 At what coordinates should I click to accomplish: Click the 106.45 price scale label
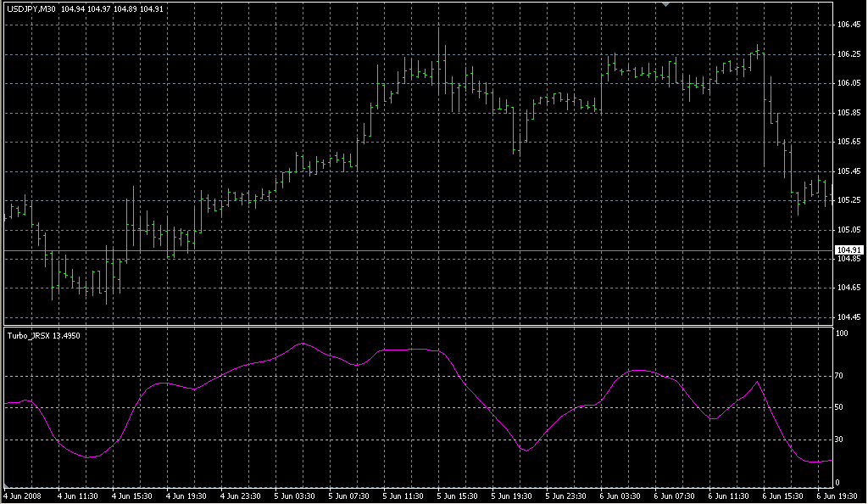[849, 25]
